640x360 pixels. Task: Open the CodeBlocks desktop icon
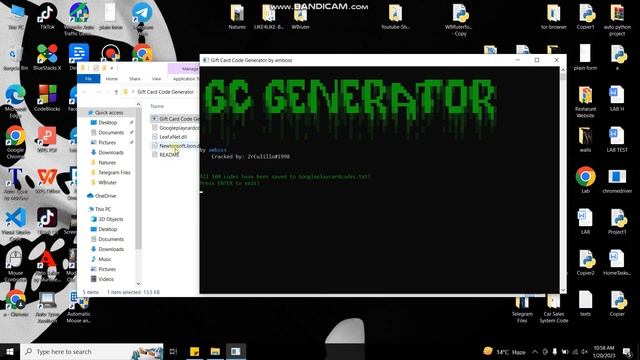click(47, 98)
